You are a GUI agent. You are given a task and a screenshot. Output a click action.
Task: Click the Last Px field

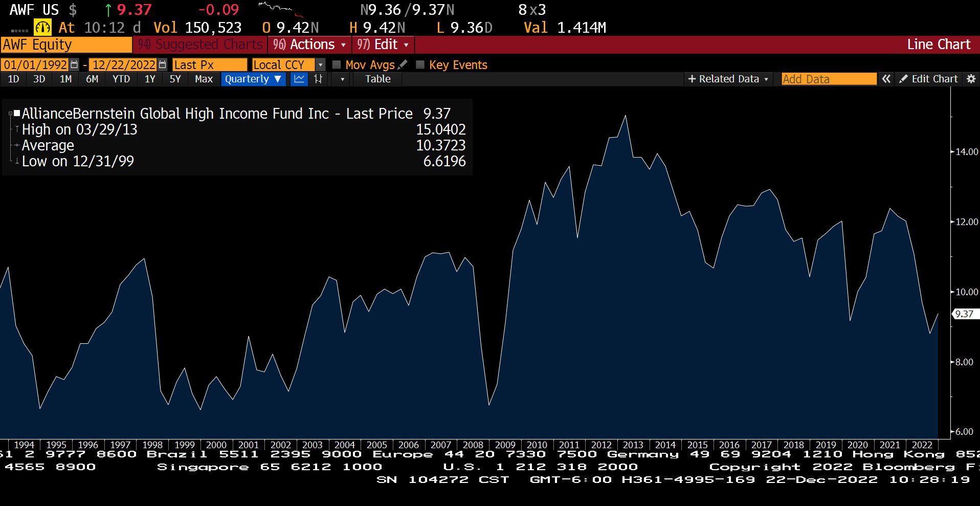pos(210,64)
